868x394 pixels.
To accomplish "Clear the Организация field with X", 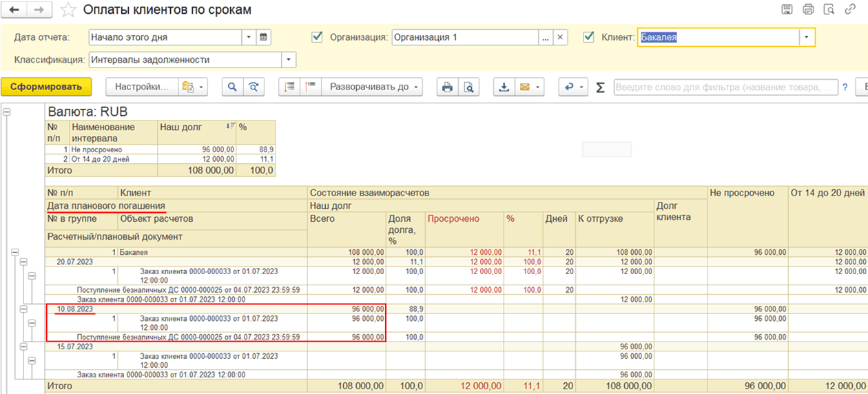I will tap(560, 37).
